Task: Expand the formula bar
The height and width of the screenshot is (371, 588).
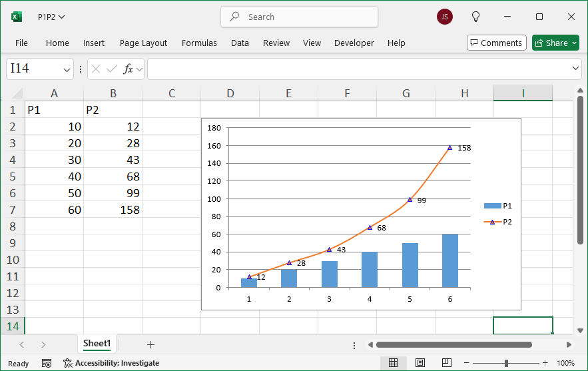Action: coord(576,69)
